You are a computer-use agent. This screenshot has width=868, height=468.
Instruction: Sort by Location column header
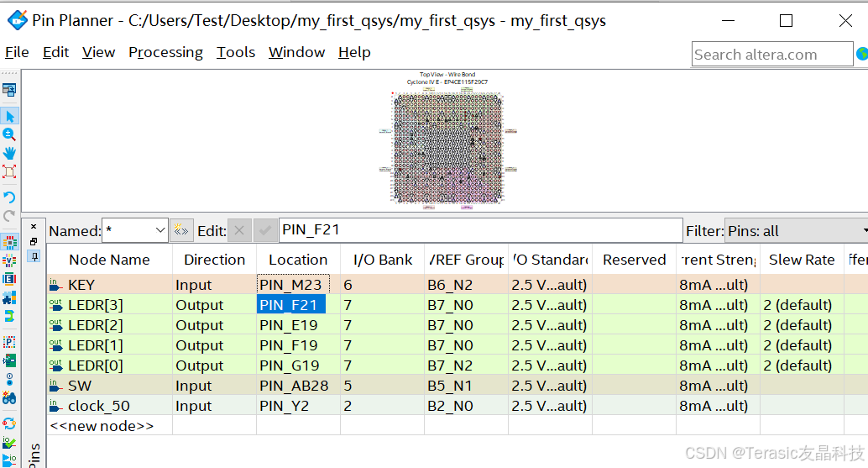click(x=298, y=259)
